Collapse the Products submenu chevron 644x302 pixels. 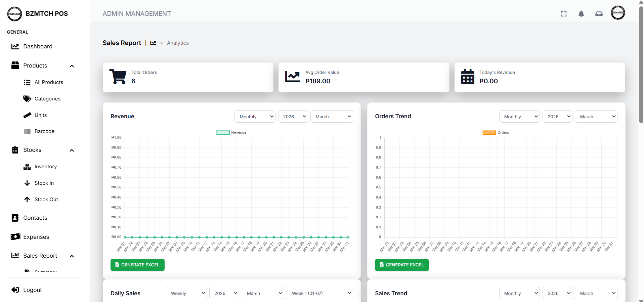coord(72,66)
